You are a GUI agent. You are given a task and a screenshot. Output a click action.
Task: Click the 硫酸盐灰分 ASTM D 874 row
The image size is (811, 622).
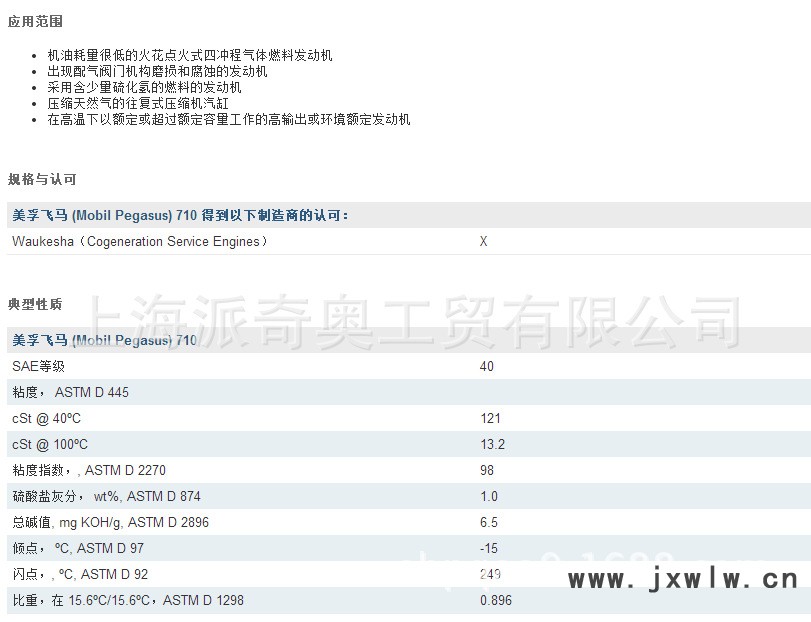[106, 497]
